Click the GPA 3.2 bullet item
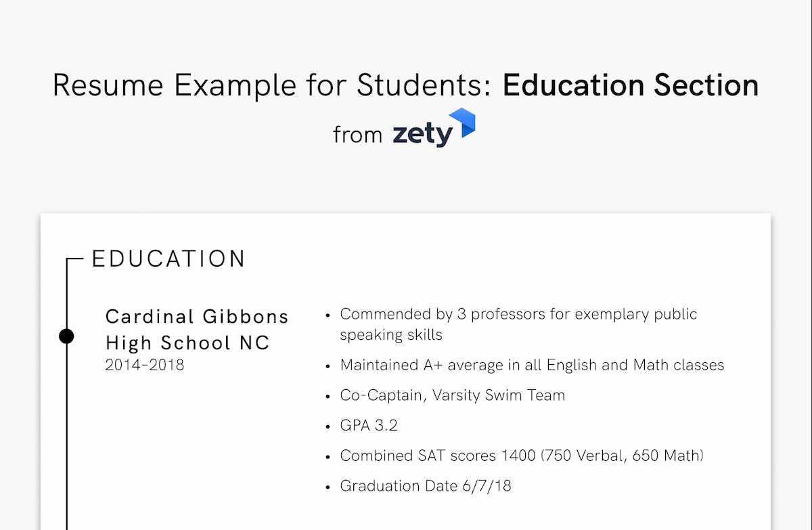Viewport: 812px width, 530px height. click(369, 426)
